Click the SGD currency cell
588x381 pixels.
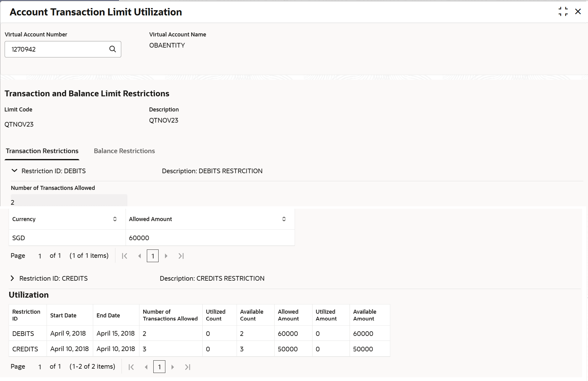[67, 238]
